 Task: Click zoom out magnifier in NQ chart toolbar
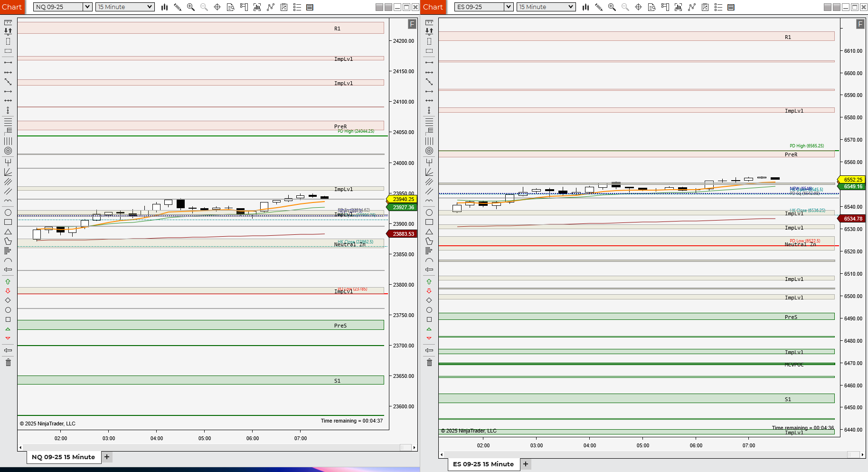pos(204,7)
